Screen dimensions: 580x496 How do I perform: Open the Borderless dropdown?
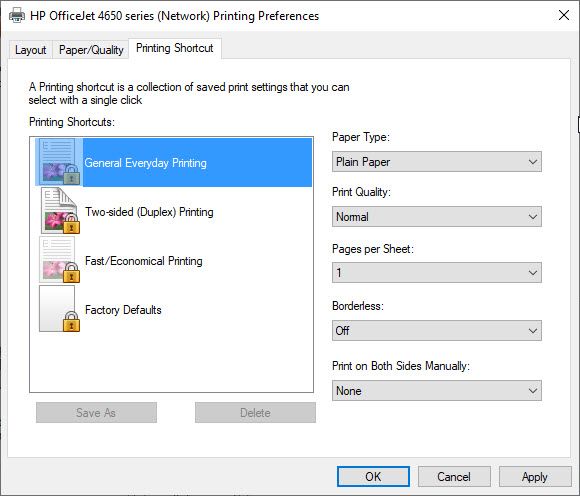click(437, 330)
